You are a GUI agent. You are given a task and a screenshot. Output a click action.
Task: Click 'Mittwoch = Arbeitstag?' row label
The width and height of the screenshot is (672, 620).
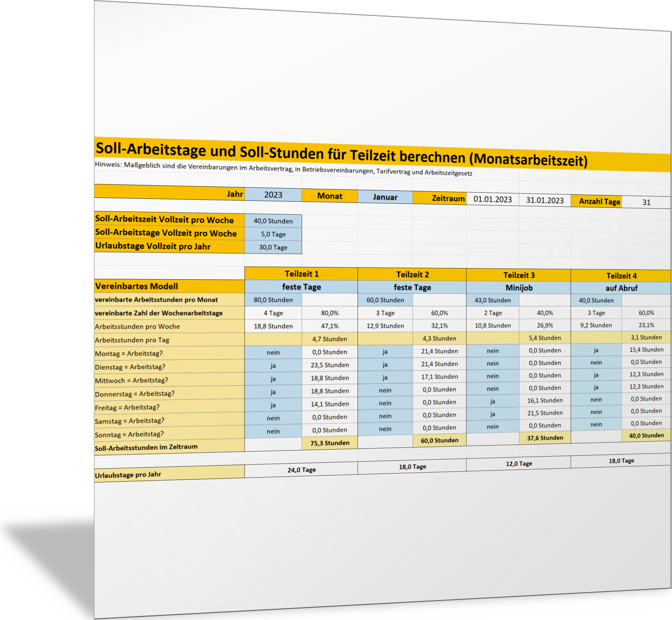(x=169, y=381)
